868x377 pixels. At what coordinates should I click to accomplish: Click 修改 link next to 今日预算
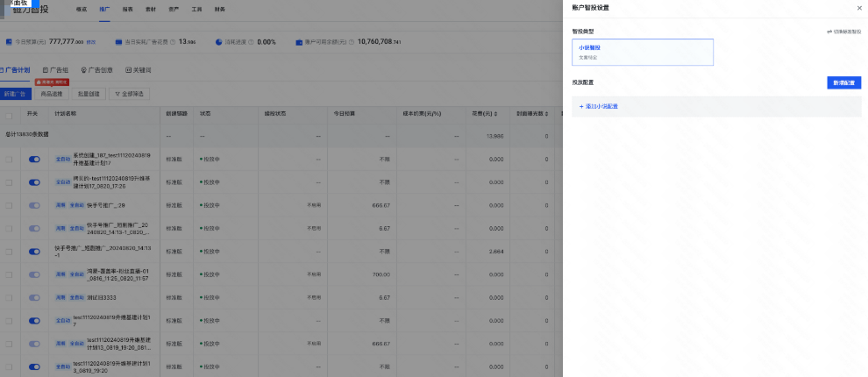click(90, 42)
